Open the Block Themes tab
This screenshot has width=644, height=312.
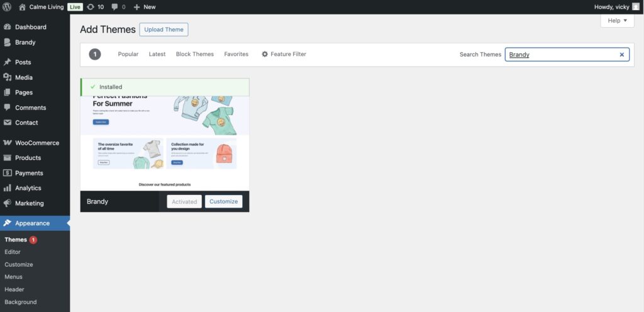pos(195,54)
